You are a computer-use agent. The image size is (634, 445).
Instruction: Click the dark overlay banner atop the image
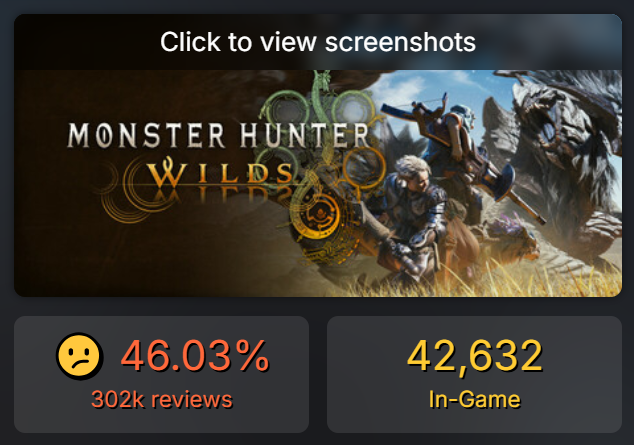click(318, 42)
